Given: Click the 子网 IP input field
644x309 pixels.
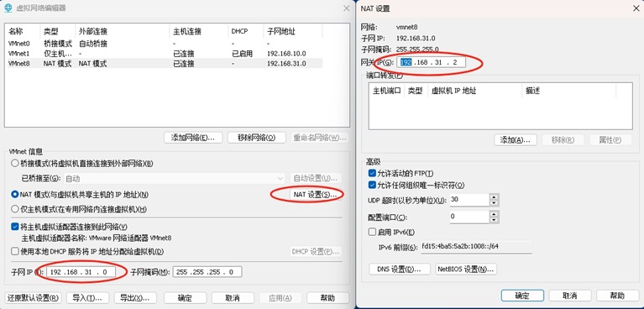Looking at the screenshot, I should pyautogui.click(x=81, y=271).
